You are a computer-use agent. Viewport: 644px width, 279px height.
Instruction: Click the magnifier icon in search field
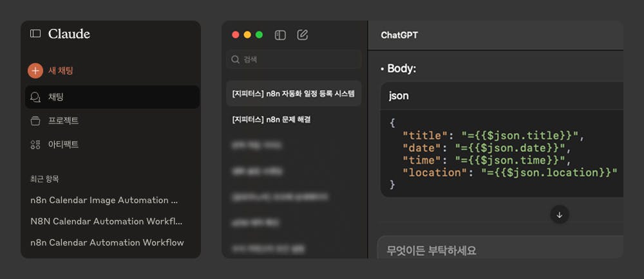coord(235,59)
